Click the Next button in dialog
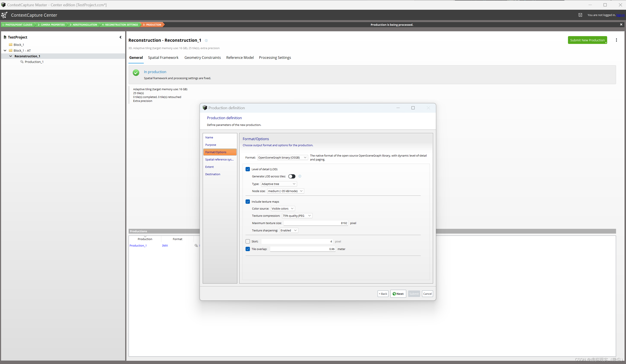The width and height of the screenshot is (626, 364). (x=398, y=294)
